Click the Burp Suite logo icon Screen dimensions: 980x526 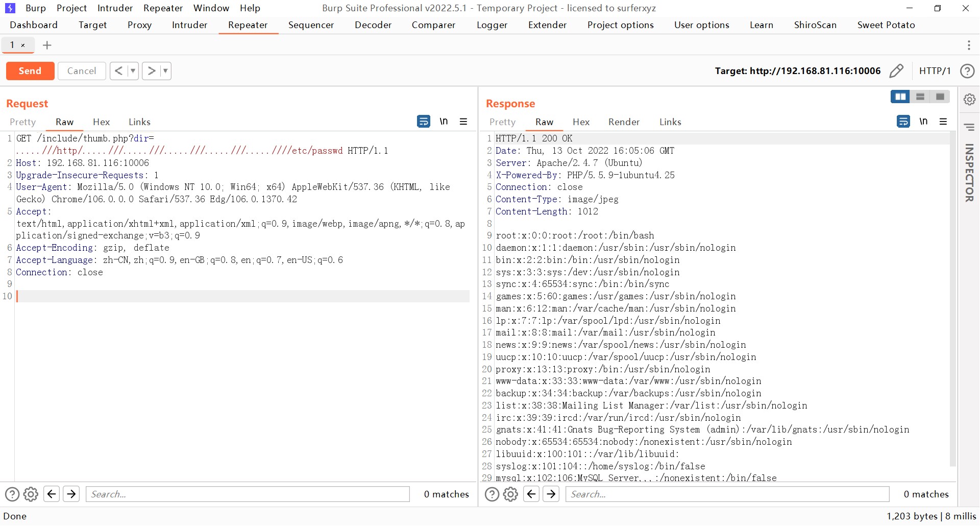10,8
